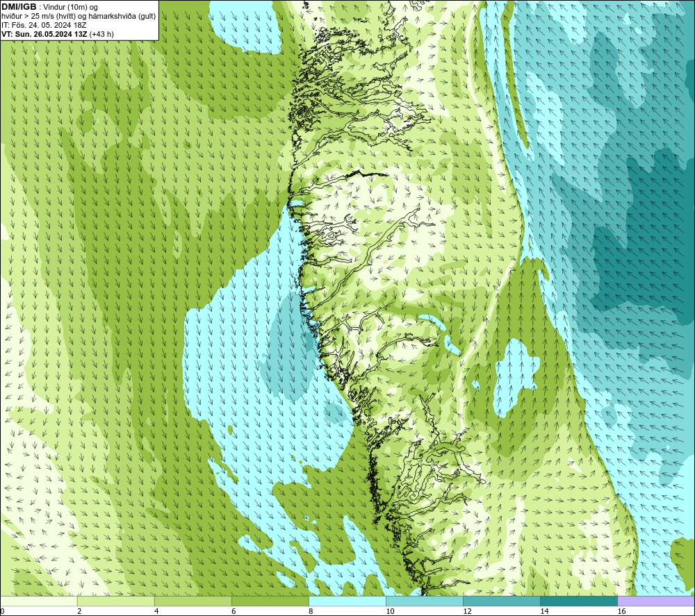The width and height of the screenshot is (695, 616).
Task: Click the light cyan 8–10 m/s swatch
Action: pos(347,601)
